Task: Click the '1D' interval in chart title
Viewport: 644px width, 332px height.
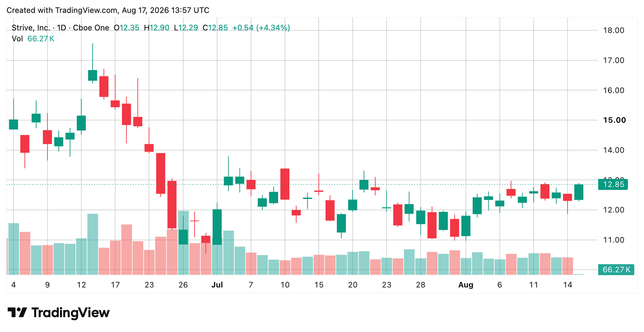Action: tap(61, 28)
